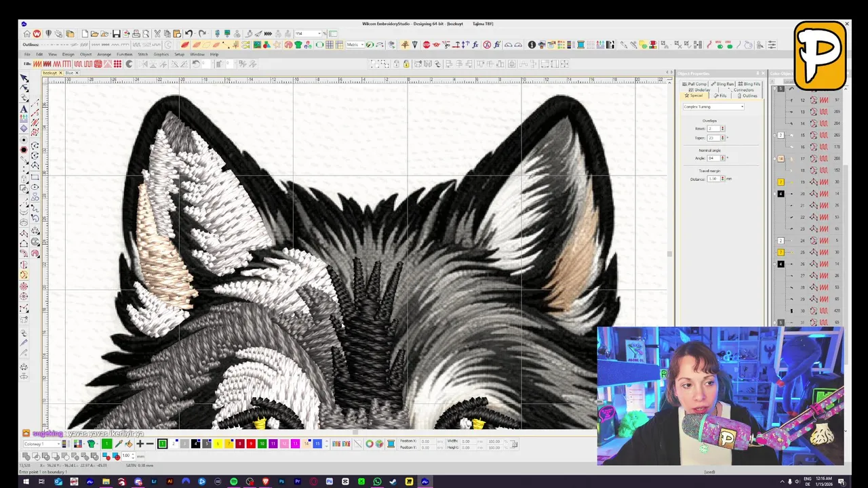Select palette color 15 blue swatch
This screenshot has height=488, width=868.
pyautogui.click(x=317, y=443)
